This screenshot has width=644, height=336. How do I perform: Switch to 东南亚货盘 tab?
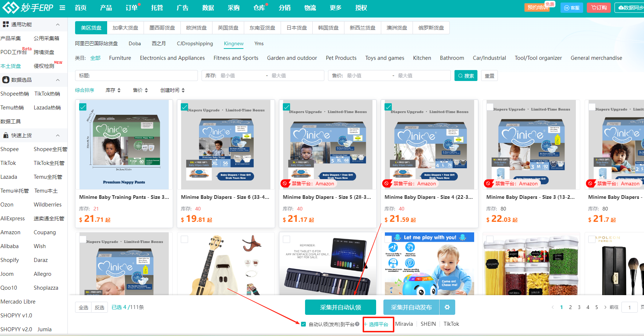click(x=262, y=28)
